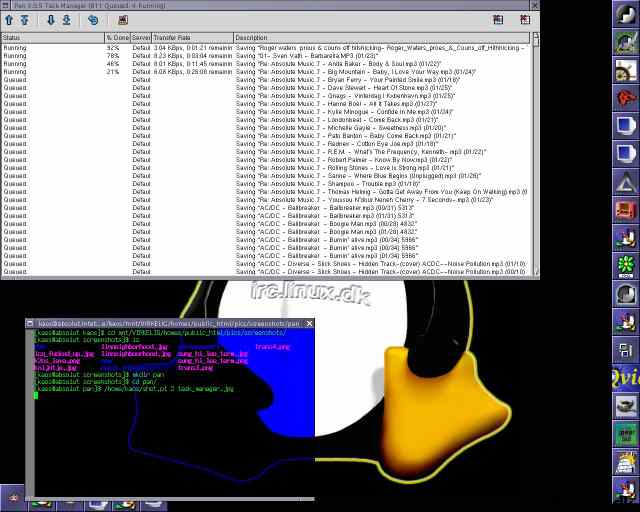Click the 92% done value
The height and width of the screenshot is (512, 640).
113,48
